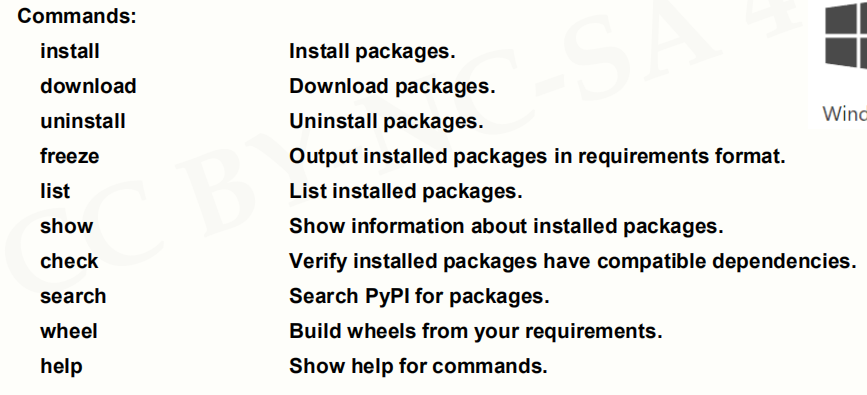
Task: Click 'Install packages.' description
Action: [372, 51]
